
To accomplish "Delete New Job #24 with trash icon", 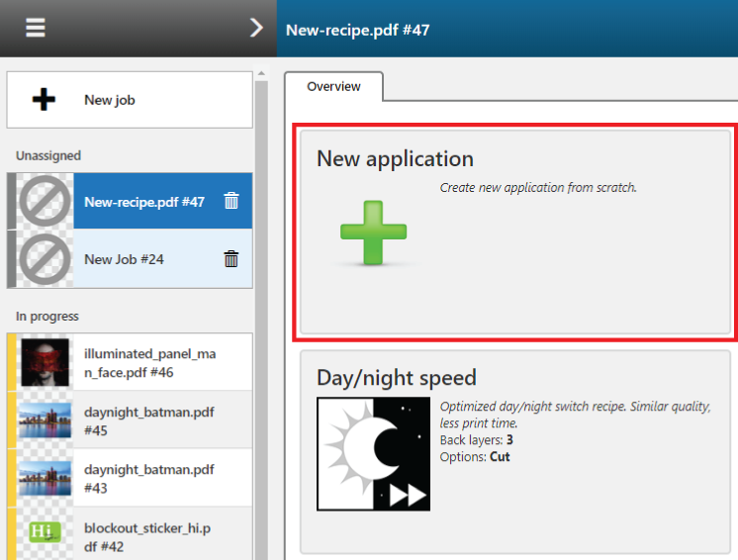I will point(231,258).
